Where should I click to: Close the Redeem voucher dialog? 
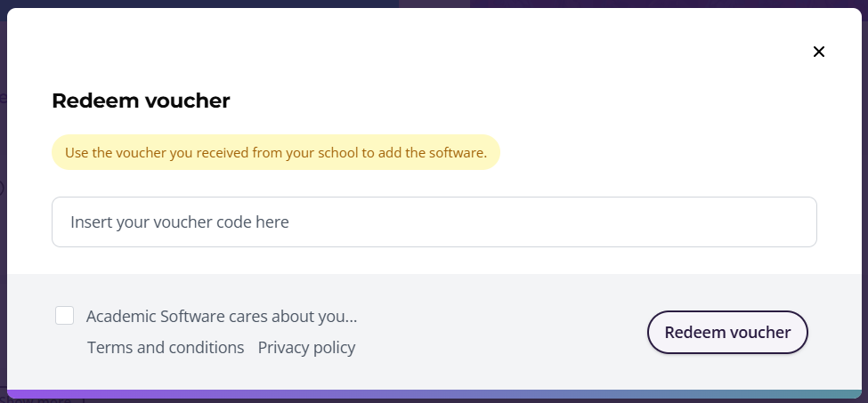click(819, 52)
